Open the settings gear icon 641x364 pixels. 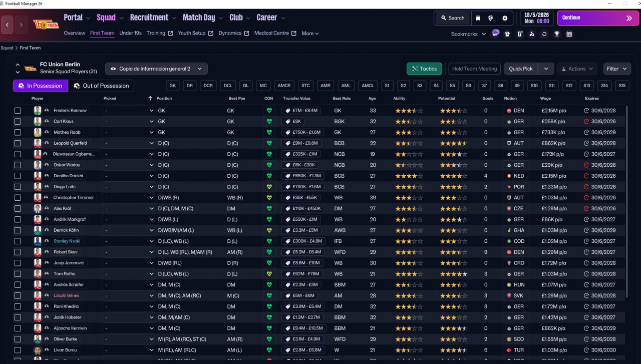pyautogui.click(x=505, y=18)
